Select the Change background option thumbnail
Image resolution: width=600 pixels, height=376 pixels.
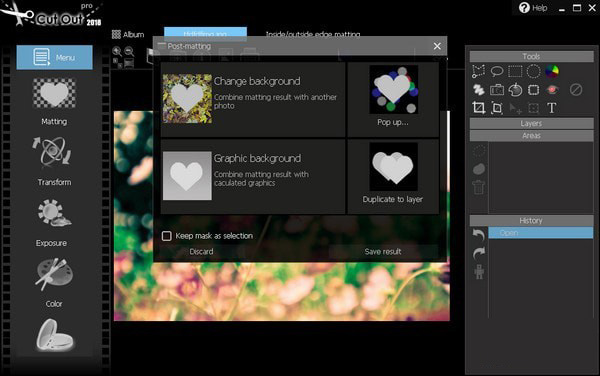pos(187,98)
